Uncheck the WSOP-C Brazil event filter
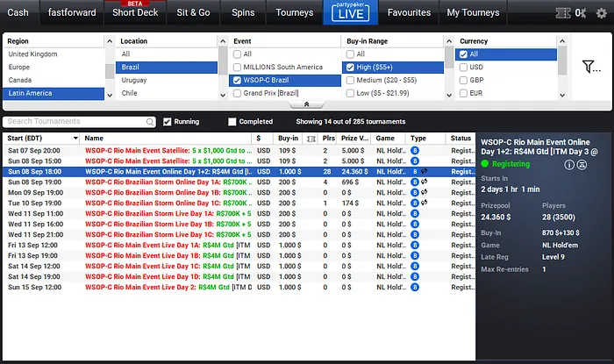 pos(237,80)
